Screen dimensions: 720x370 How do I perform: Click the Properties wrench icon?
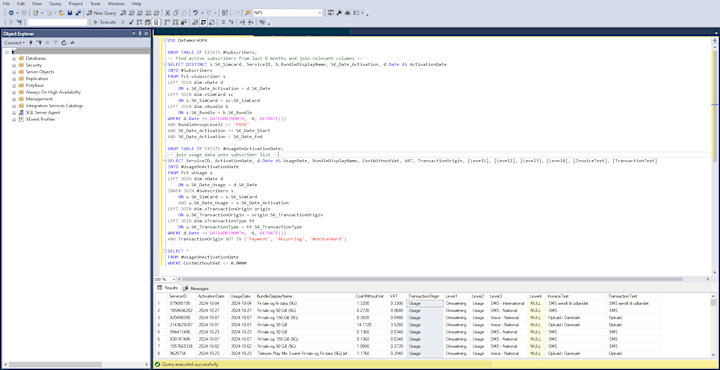coord(339,13)
